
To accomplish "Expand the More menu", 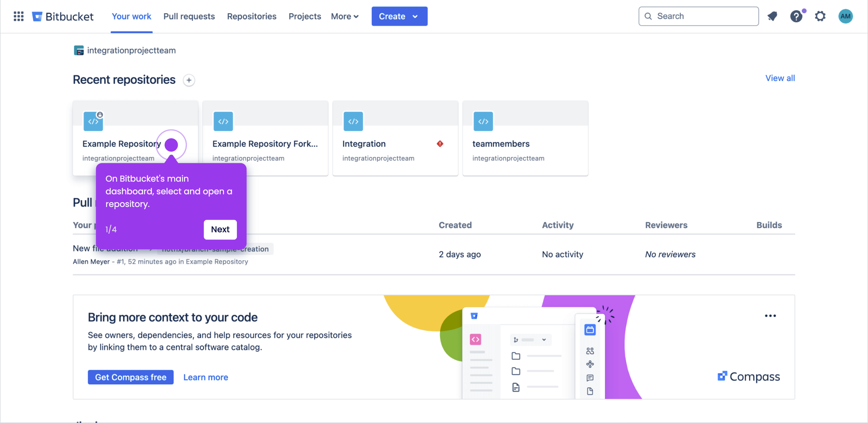I will click(345, 16).
